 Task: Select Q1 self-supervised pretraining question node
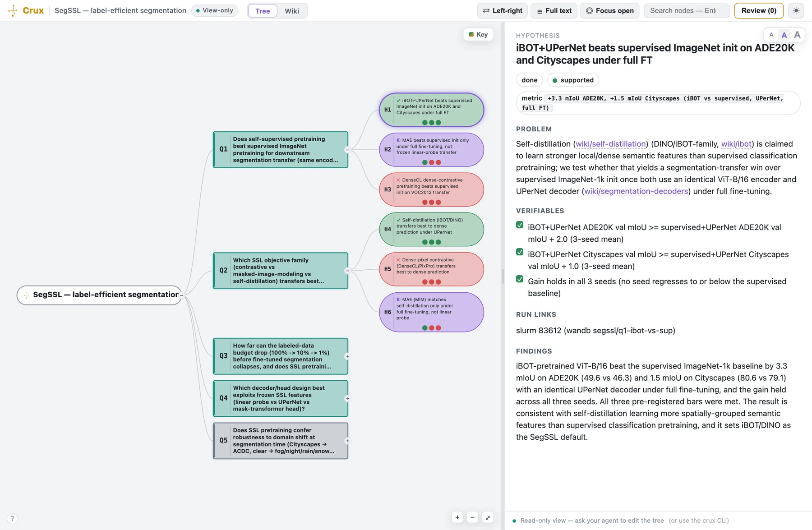280,150
